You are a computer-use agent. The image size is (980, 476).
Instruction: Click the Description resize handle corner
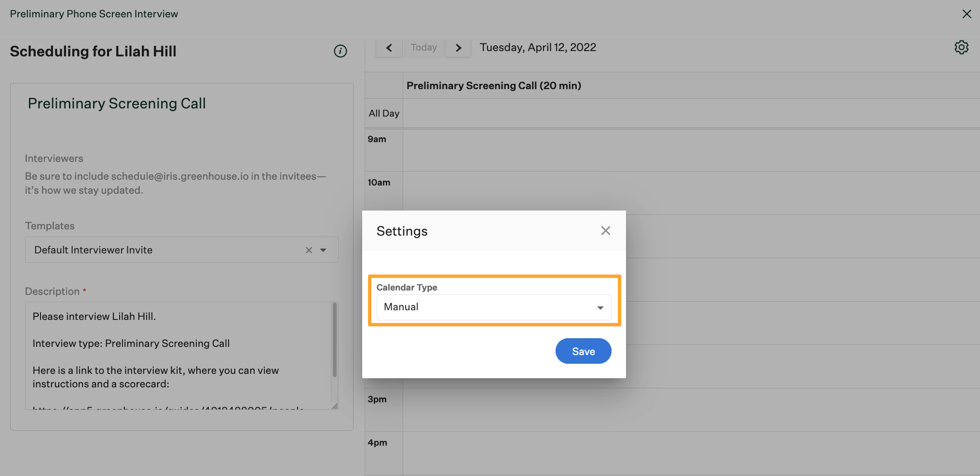335,406
